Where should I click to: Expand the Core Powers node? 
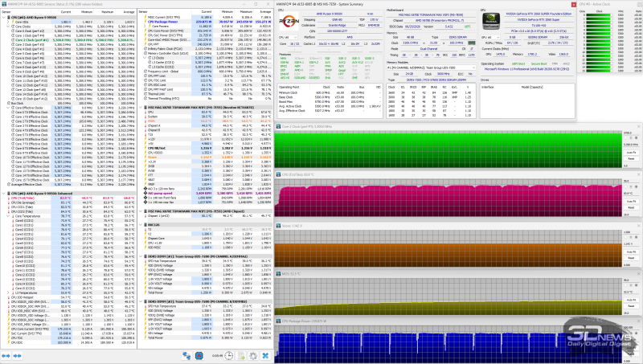(145, 27)
